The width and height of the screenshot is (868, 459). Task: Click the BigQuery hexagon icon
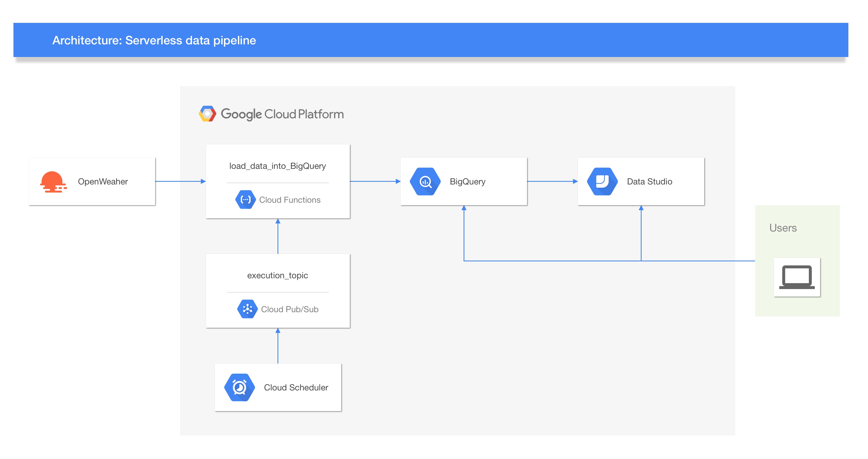[x=425, y=182]
